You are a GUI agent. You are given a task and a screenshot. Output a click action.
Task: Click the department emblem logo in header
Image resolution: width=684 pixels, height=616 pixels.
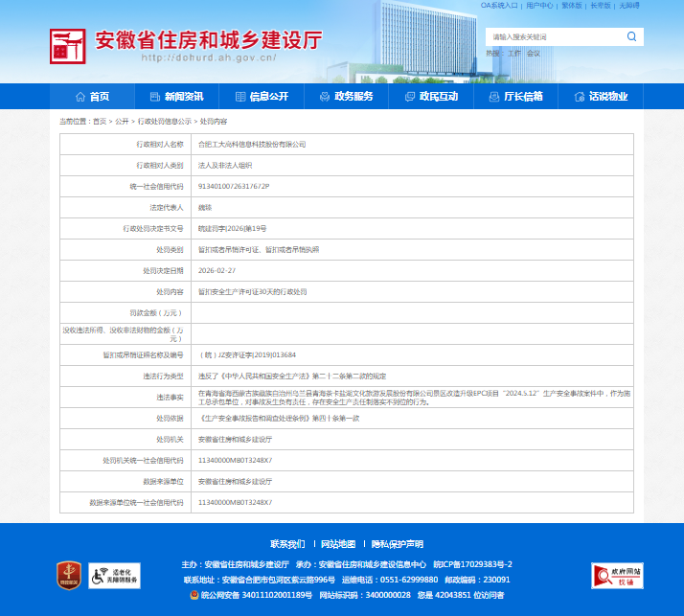[68, 45]
